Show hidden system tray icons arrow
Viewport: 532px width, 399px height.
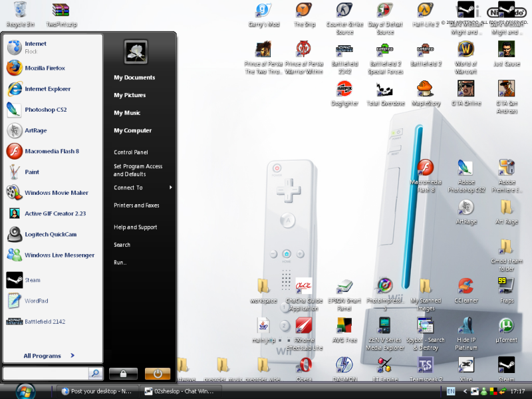tap(465, 391)
